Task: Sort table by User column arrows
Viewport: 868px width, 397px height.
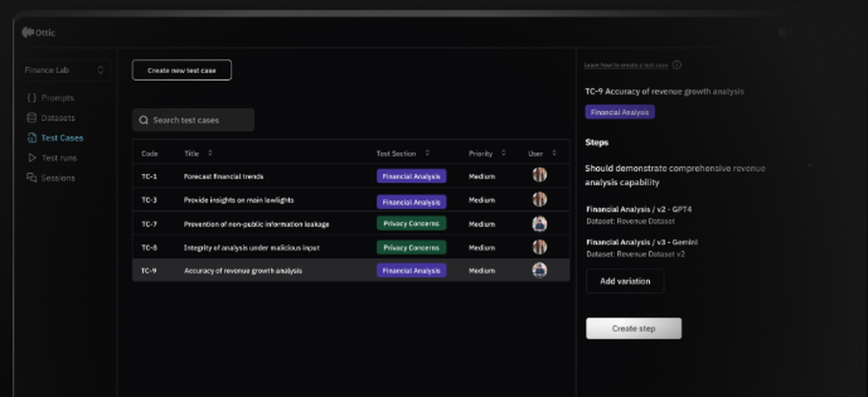Action: pyautogui.click(x=554, y=154)
